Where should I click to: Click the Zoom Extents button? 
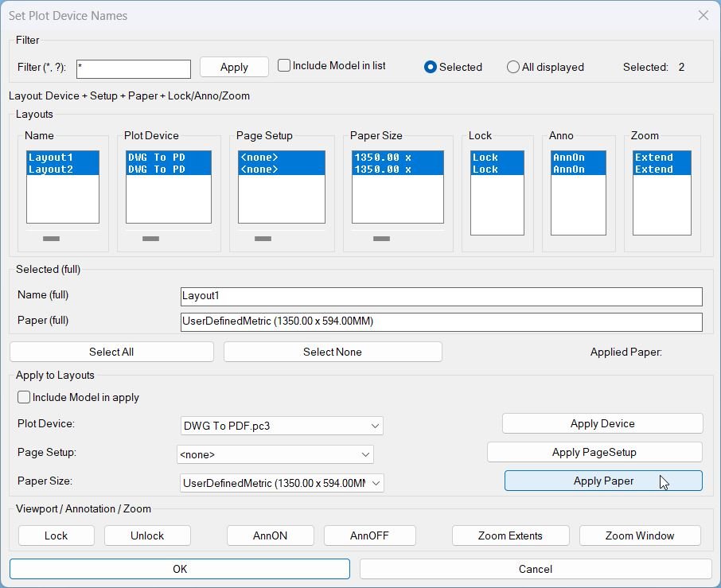(x=510, y=535)
